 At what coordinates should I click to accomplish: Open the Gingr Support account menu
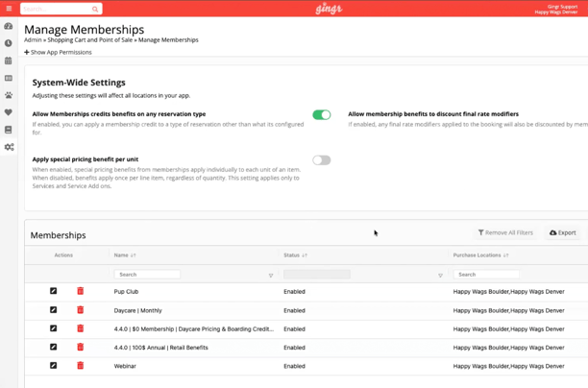tap(556, 9)
